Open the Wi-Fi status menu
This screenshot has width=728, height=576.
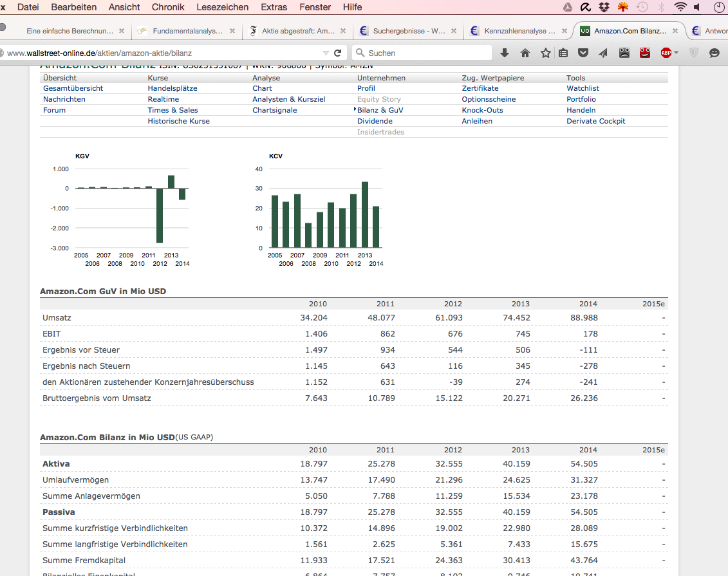tap(680, 7)
